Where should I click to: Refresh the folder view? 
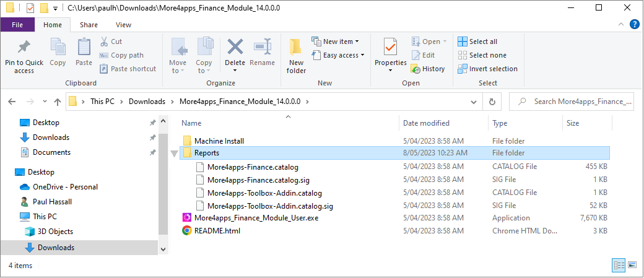pos(492,102)
